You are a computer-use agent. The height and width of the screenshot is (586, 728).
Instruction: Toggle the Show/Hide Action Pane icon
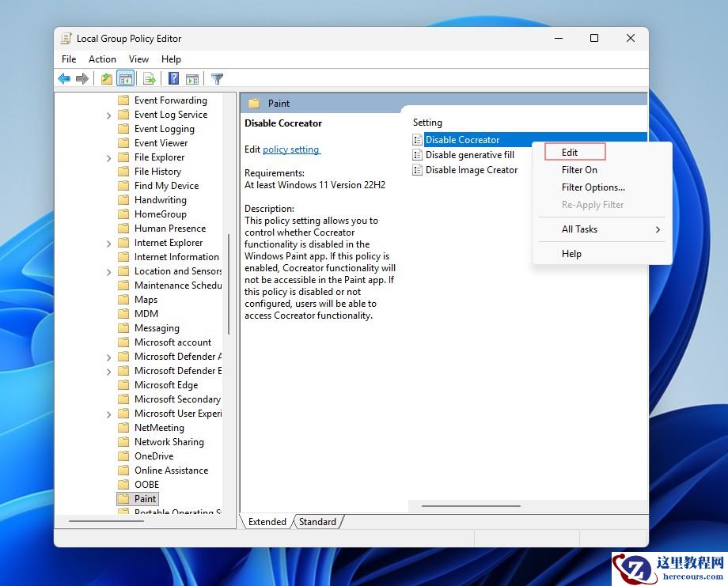(x=192, y=78)
